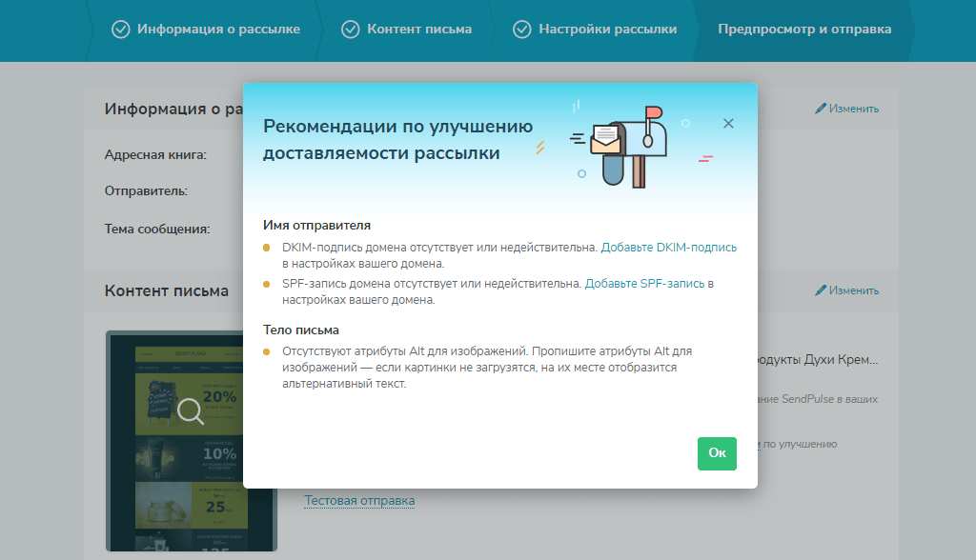The image size is (976, 560).
Task: Click the checkmark icon on Информация о рассылке step
Action: pyautogui.click(x=120, y=30)
